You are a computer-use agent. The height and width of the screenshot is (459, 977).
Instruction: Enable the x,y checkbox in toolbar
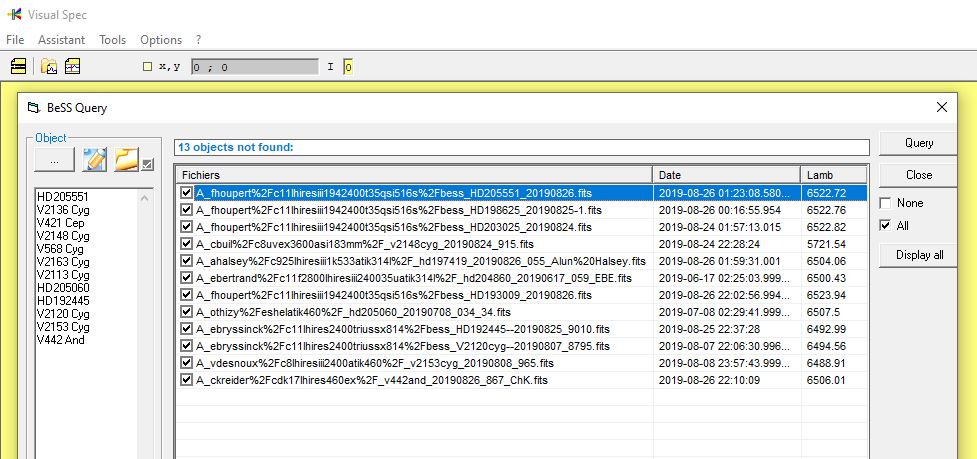147,67
